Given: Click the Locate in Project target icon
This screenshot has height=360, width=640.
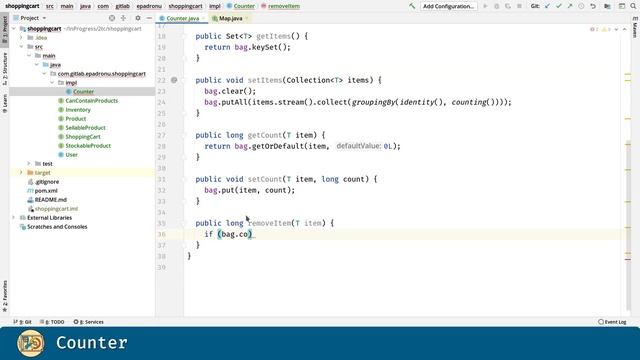Looking at the screenshot, I should 112,18.
